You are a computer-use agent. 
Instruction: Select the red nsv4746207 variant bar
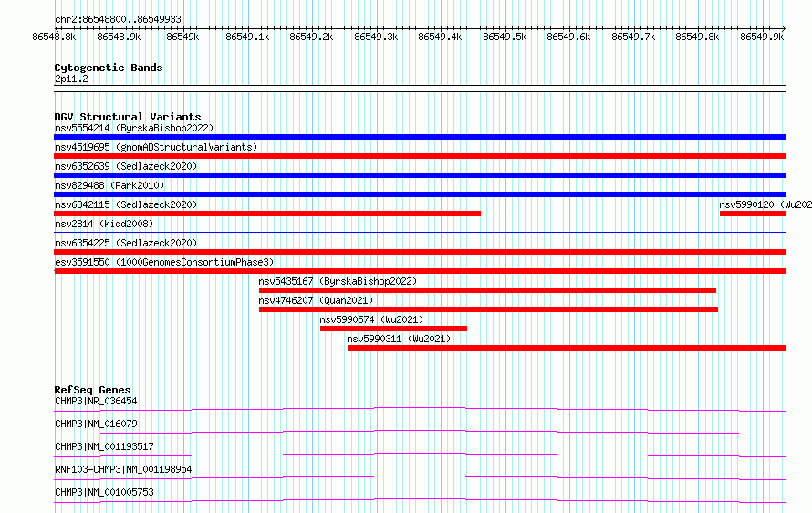pyautogui.click(x=488, y=309)
